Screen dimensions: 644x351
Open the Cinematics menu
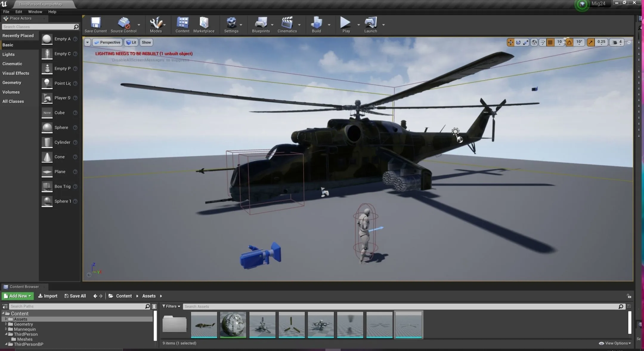287,25
